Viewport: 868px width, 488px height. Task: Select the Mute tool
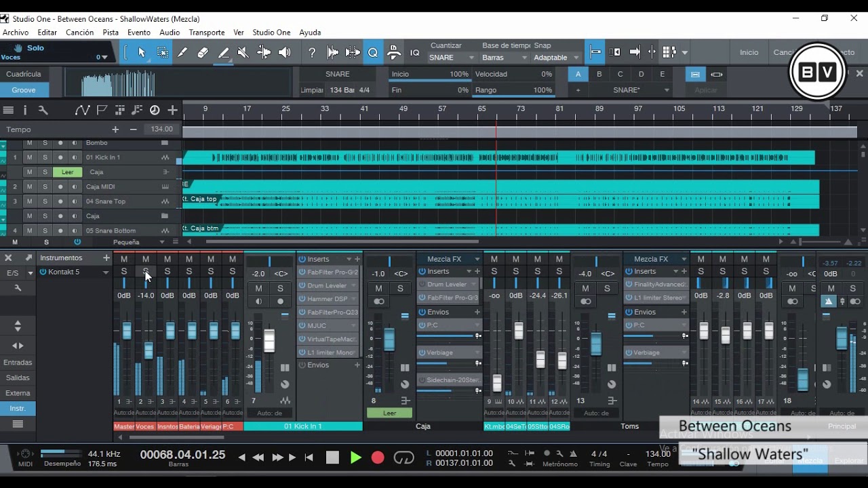[243, 52]
